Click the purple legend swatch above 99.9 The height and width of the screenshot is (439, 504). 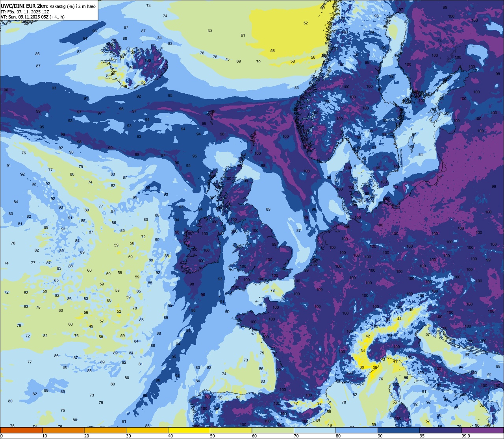[x=482, y=430]
